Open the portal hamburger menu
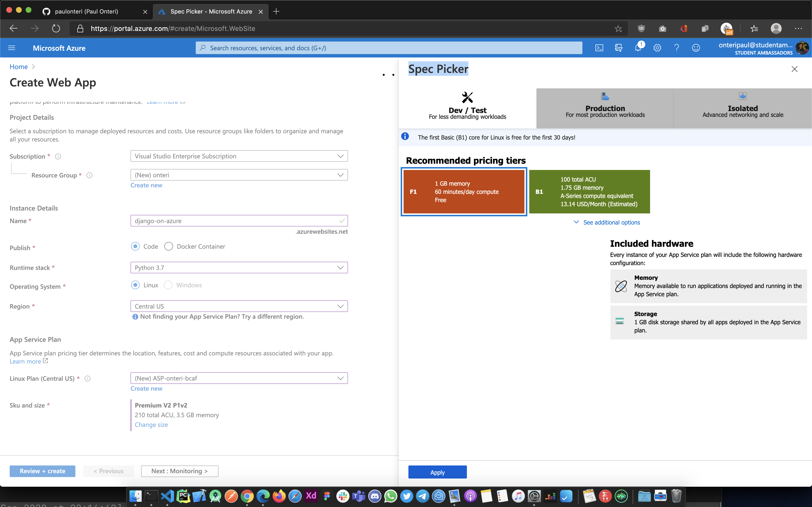The image size is (812, 507). [x=11, y=48]
